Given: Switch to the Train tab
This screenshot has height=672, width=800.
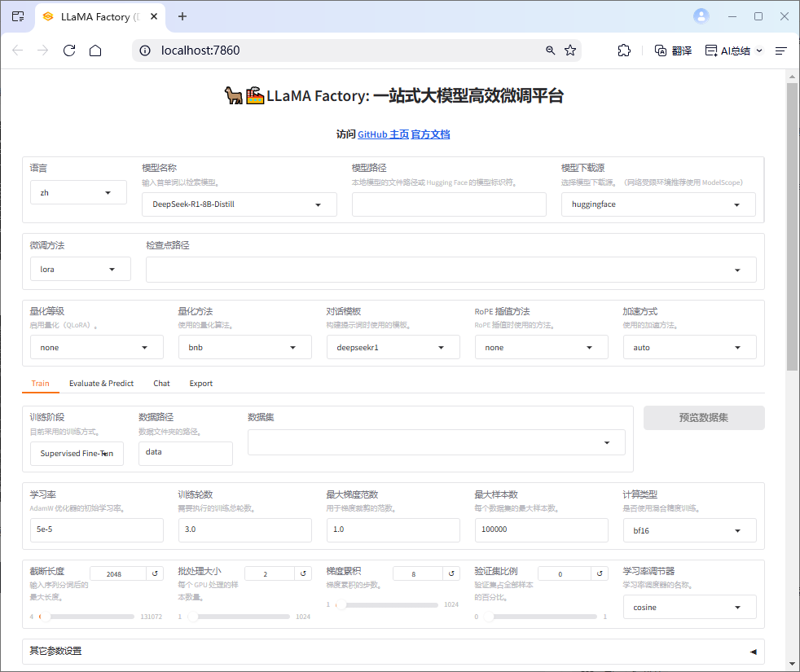Looking at the screenshot, I should [x=40, y=383].
